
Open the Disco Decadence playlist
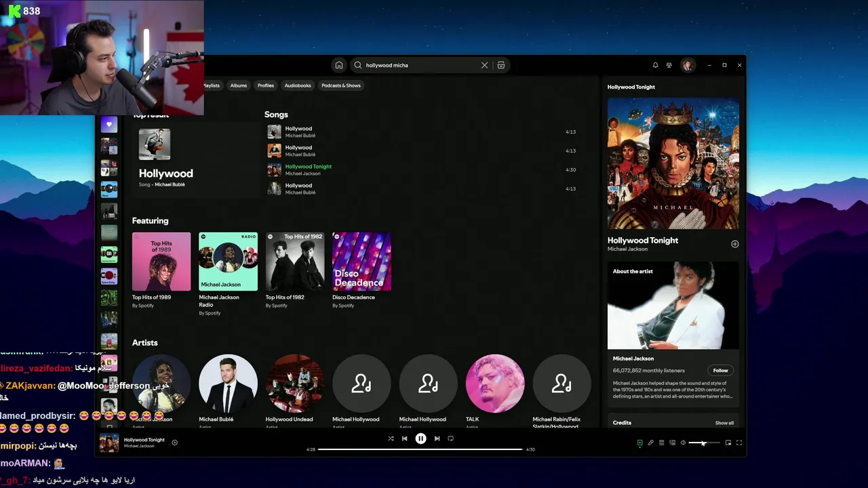point(361,270)
